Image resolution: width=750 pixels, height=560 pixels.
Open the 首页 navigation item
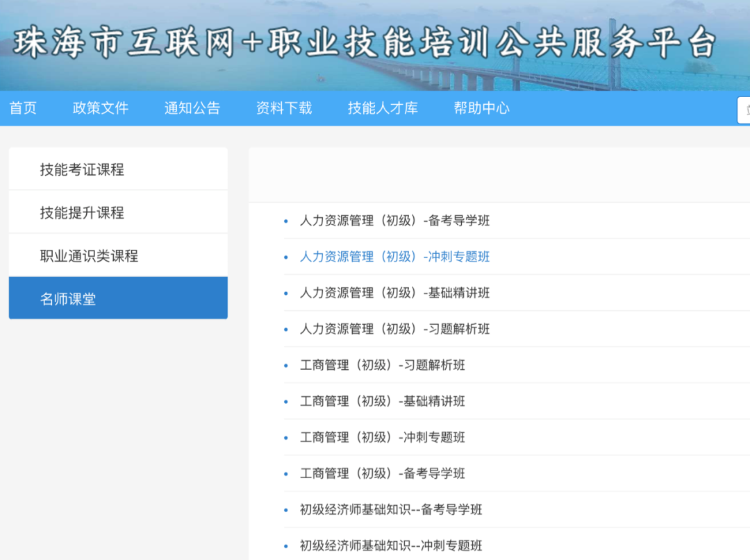tap(23, 108)
